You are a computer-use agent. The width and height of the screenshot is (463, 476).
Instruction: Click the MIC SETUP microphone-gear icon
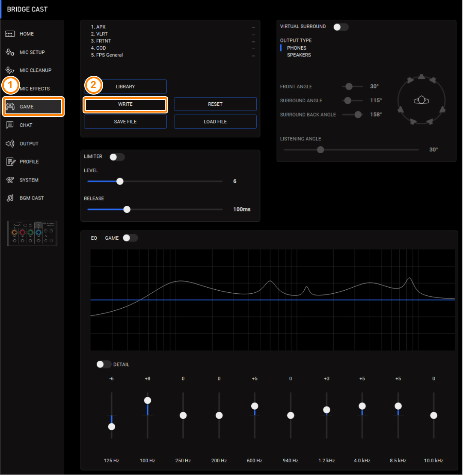[10, 52]
